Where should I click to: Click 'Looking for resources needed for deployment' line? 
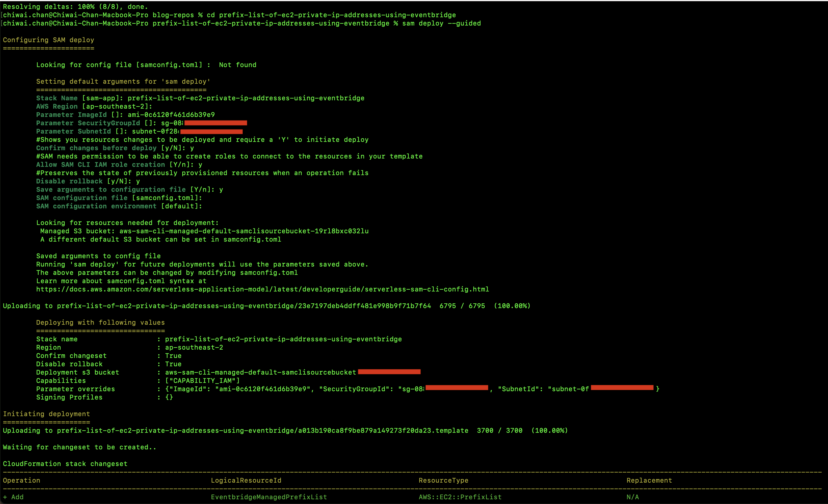(127, 223)
